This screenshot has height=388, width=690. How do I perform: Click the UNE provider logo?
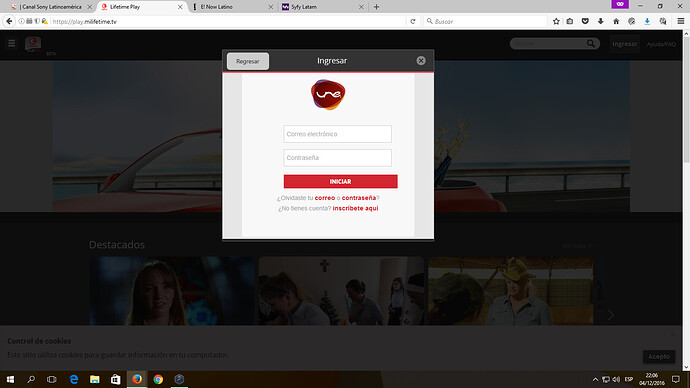tap(328, 95)
